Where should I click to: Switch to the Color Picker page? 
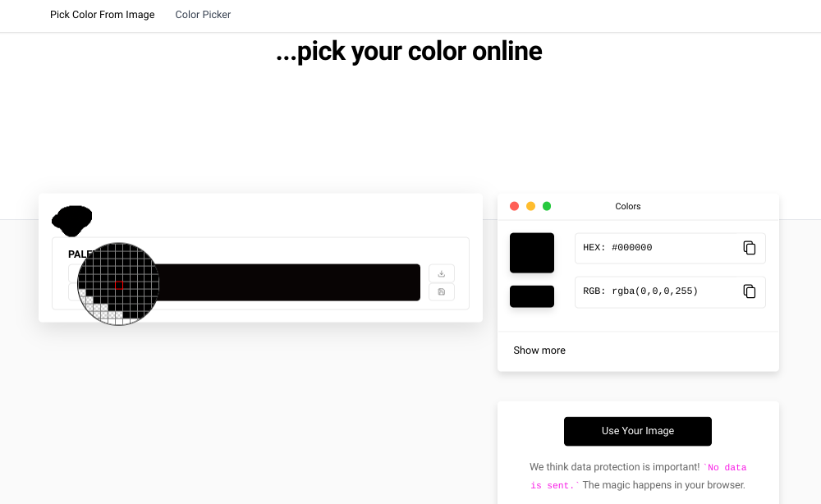[203, 15]
